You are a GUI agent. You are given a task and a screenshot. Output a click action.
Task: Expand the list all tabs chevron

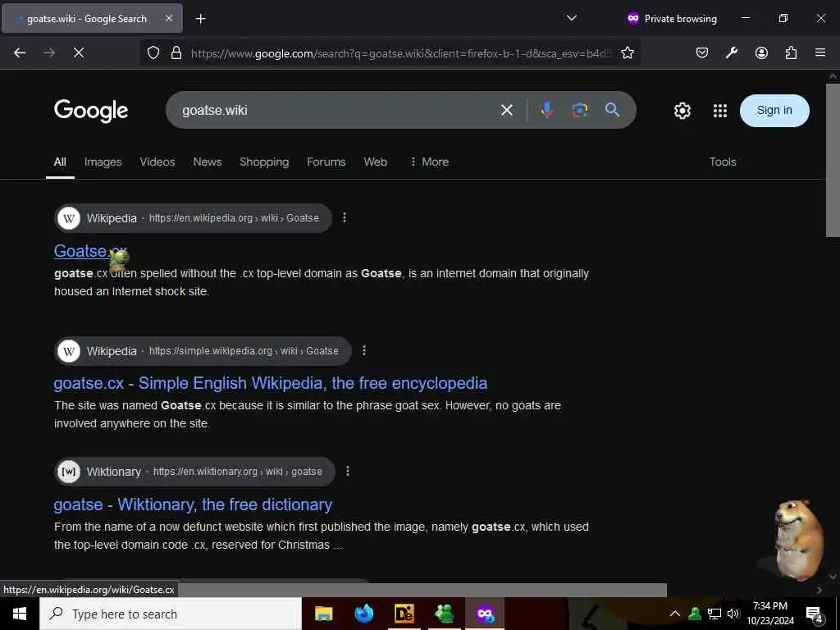572,18
